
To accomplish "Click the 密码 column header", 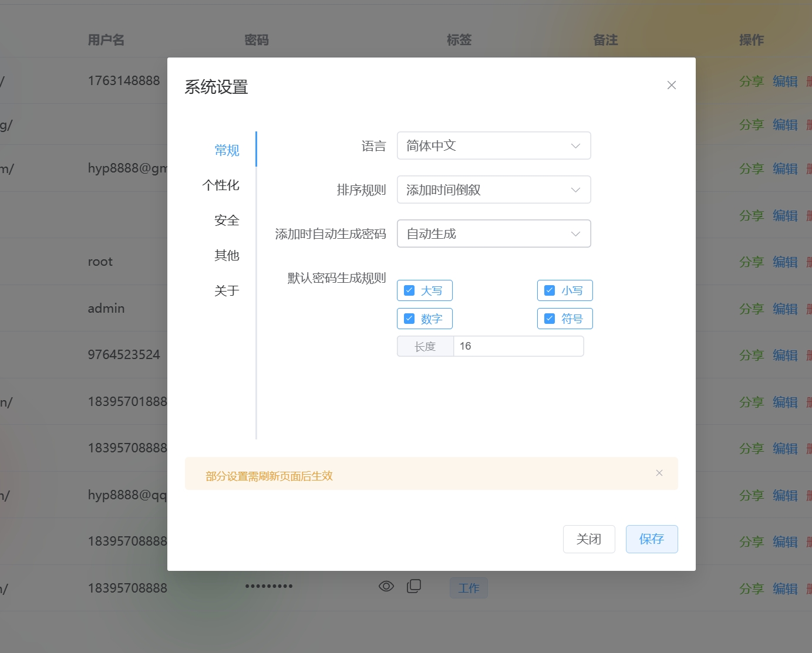I will pos(257,40).
